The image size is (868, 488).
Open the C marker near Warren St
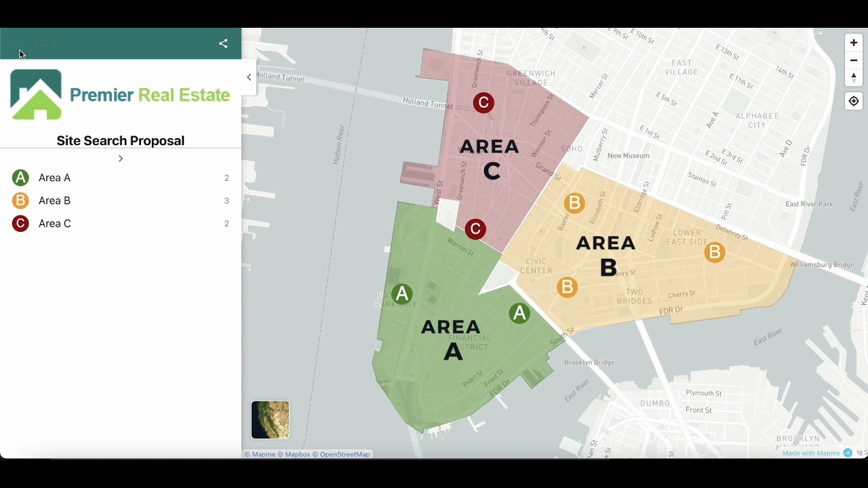tap(475, 229)
